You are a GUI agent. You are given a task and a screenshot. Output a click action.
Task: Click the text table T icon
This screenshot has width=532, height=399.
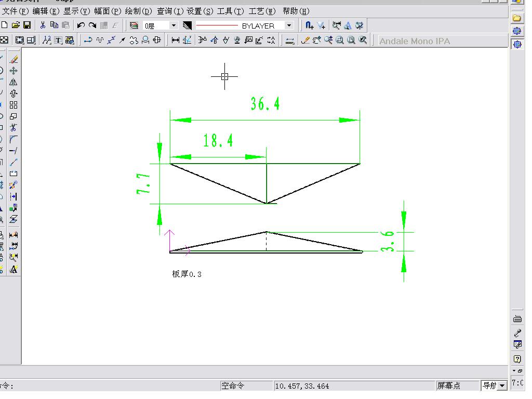pos(58,41)
